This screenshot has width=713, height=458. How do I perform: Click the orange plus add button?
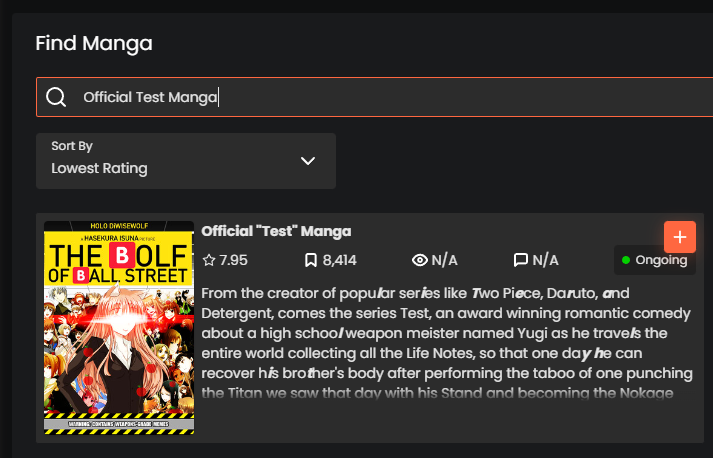(x=680, y=237)
